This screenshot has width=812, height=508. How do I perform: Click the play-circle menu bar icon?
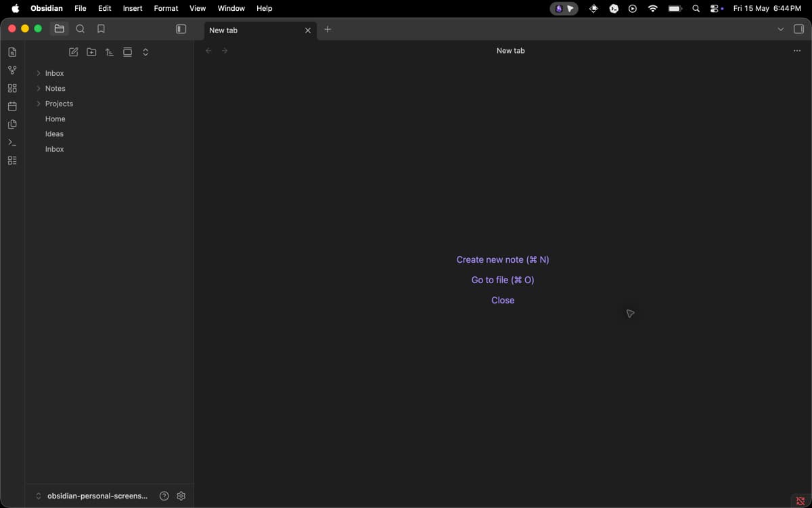pos(633,8)
